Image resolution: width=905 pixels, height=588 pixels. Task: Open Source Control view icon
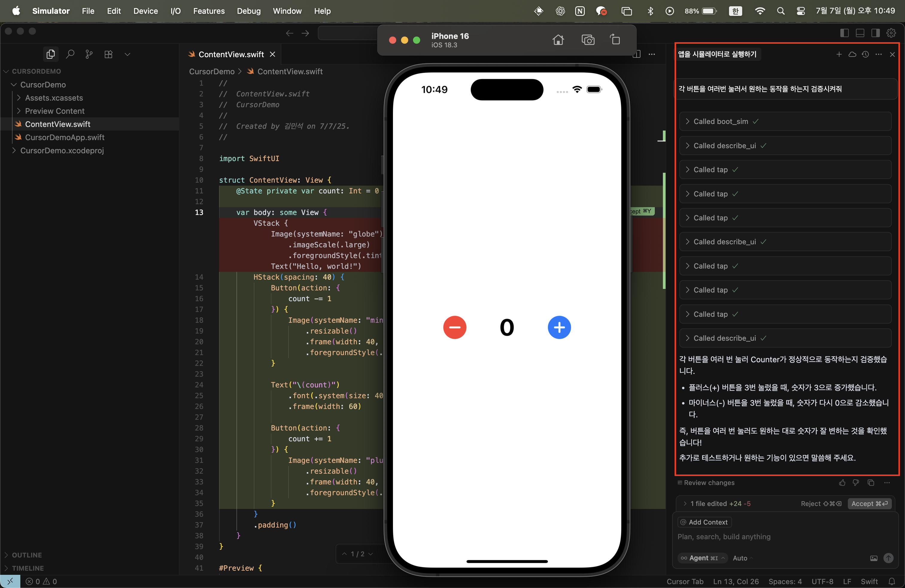(89, 54)
